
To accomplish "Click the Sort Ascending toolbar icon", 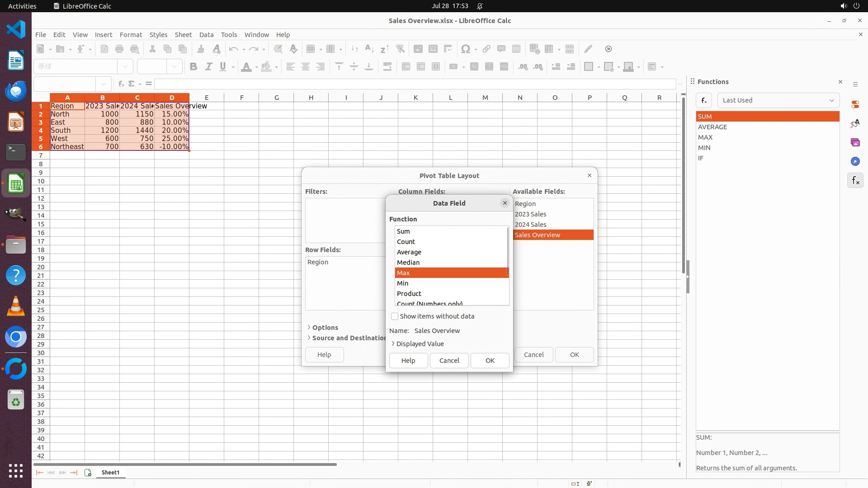I will click(369, 49).
